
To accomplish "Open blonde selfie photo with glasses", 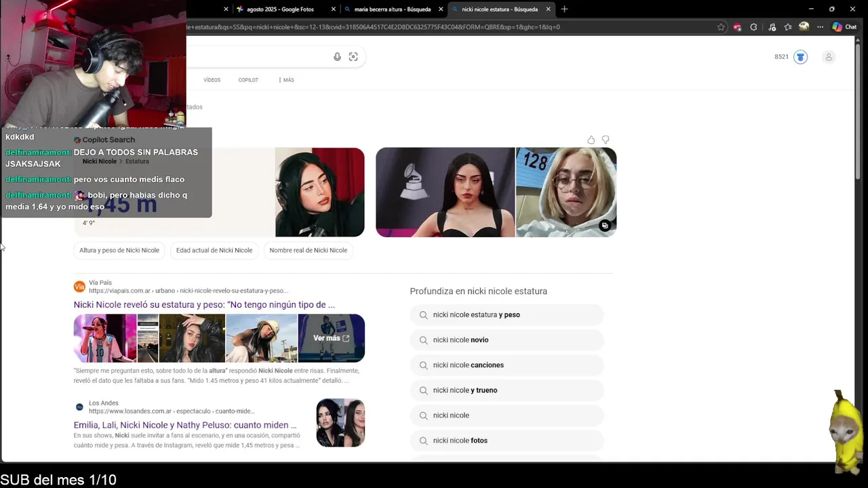I will 566,192.
